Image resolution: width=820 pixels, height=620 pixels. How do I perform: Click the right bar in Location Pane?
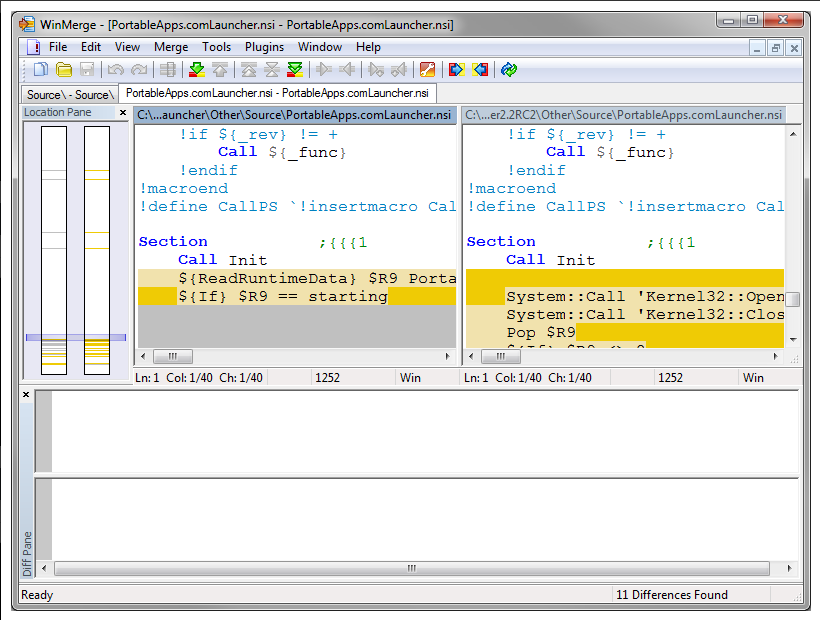pyautogui.click(x=97, y=250)
